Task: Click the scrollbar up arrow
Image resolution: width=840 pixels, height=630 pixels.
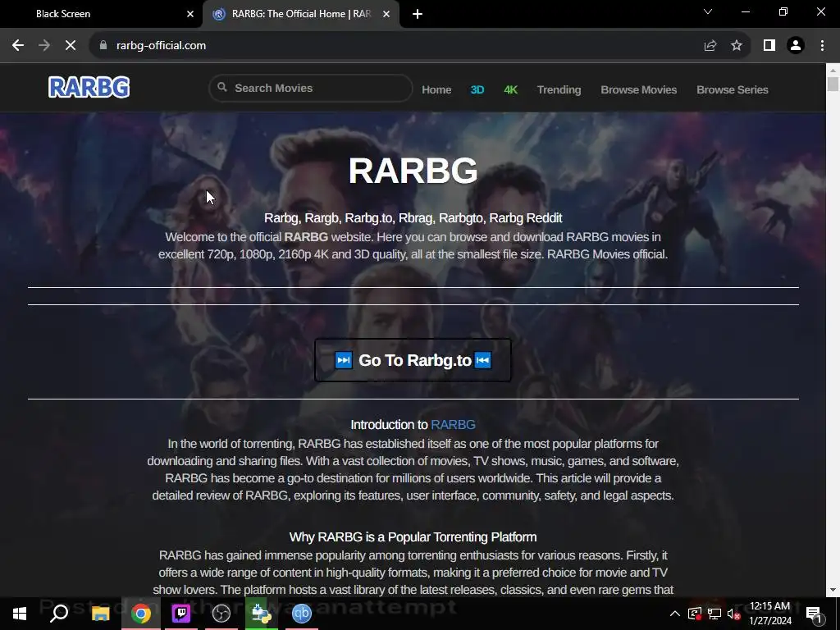Action: point(833,70)
